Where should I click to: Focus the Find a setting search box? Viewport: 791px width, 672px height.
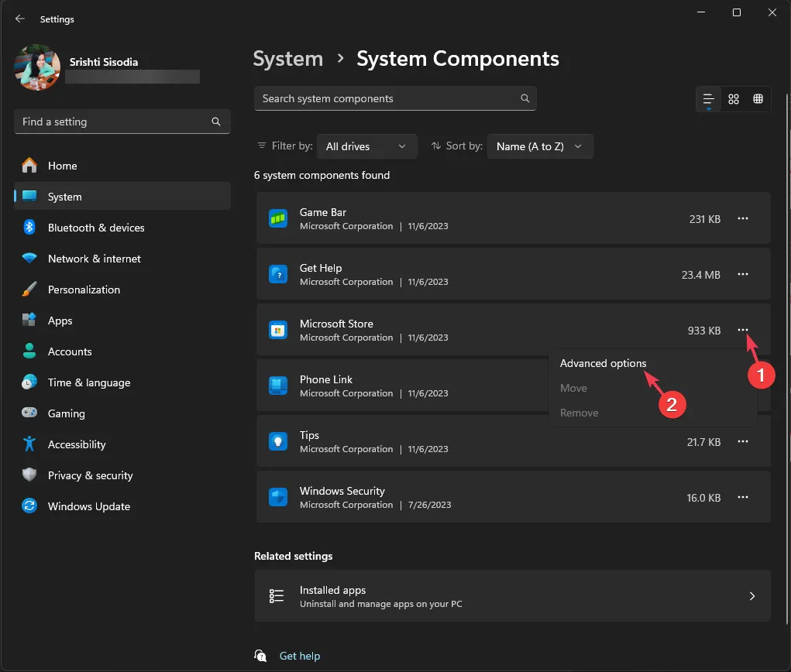(x=122, y=122)
